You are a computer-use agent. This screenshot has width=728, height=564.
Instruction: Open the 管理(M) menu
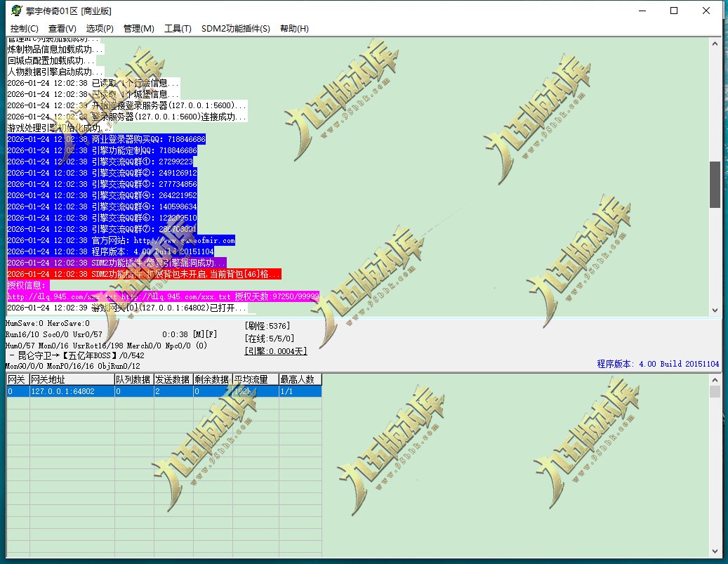[138, 28]
